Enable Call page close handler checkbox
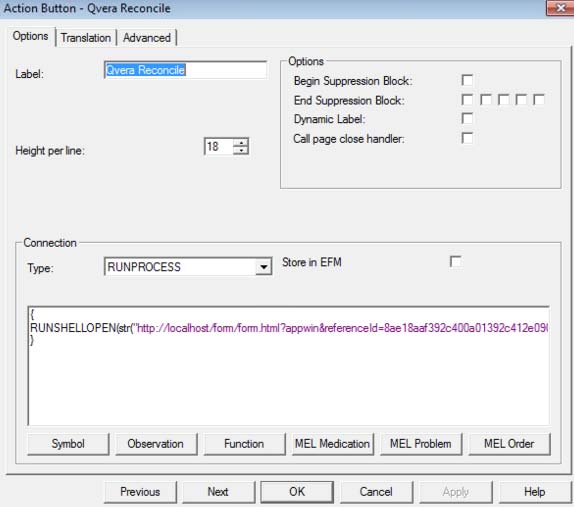574x507 pixels. pos(467,138)
